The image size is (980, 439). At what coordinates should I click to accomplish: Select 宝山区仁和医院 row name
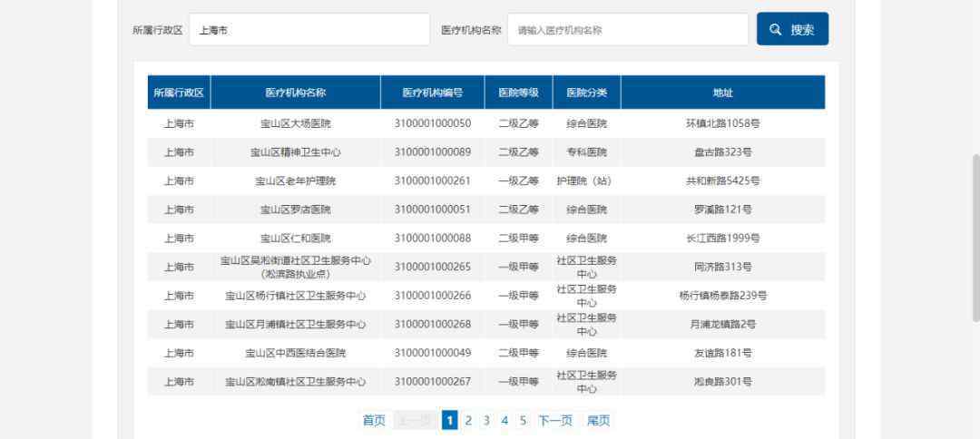[296, 239]
